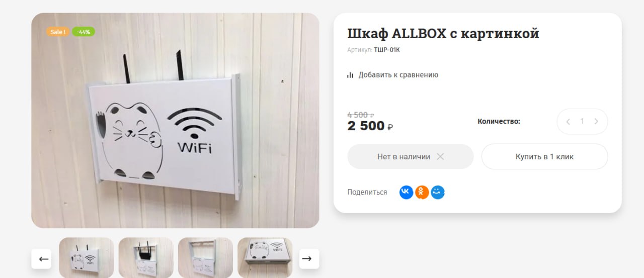
Task: Decrease quantity with the left chevron
Action: point(568,122)
